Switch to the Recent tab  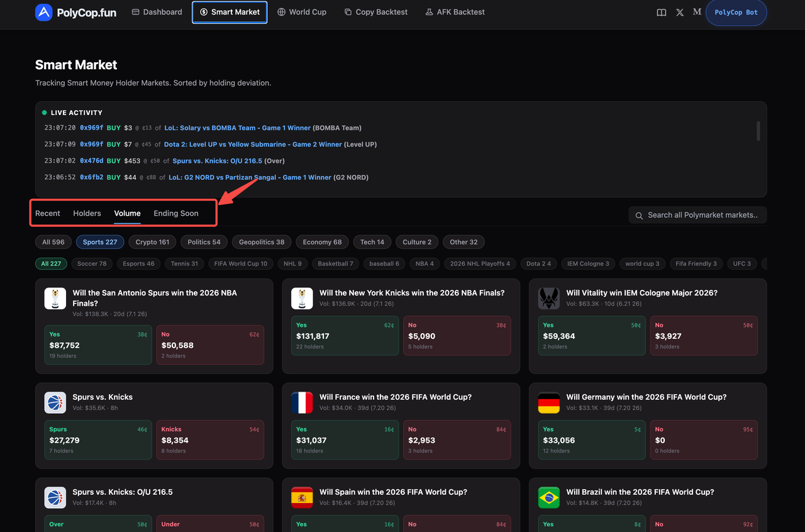(48, 213)
